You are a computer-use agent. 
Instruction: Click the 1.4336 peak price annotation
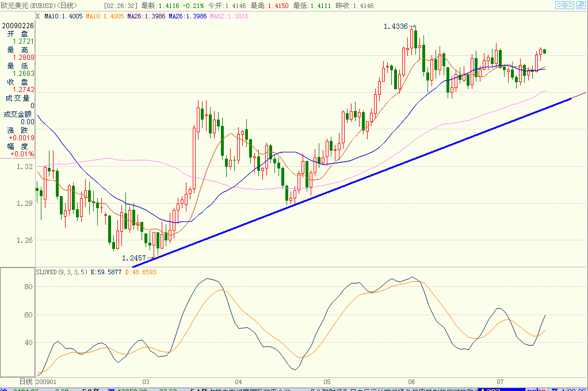[396, 26]
